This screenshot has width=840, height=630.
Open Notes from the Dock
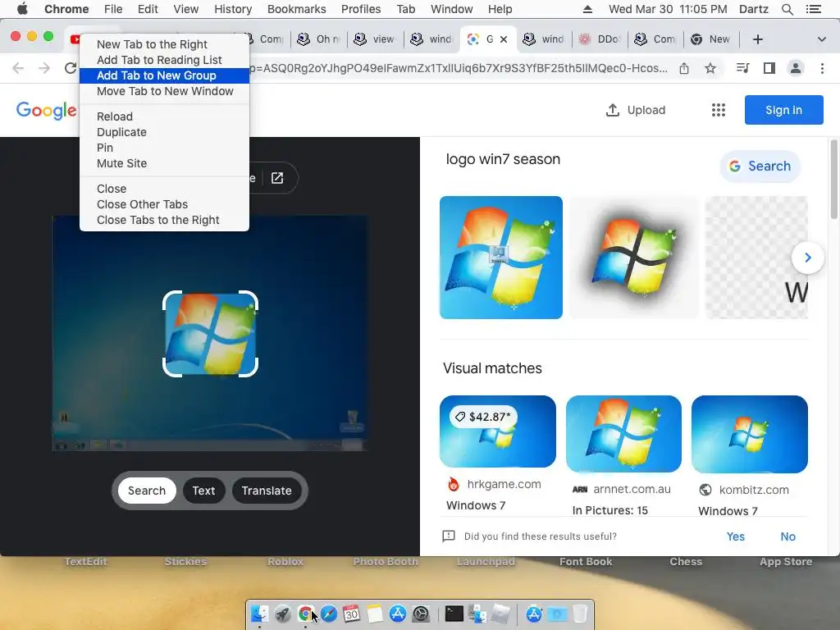tap(374, 614)
